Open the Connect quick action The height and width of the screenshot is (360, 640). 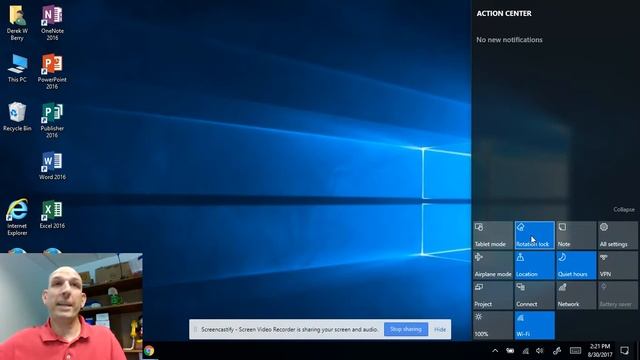pyautogui.click(x=534, y=295)
